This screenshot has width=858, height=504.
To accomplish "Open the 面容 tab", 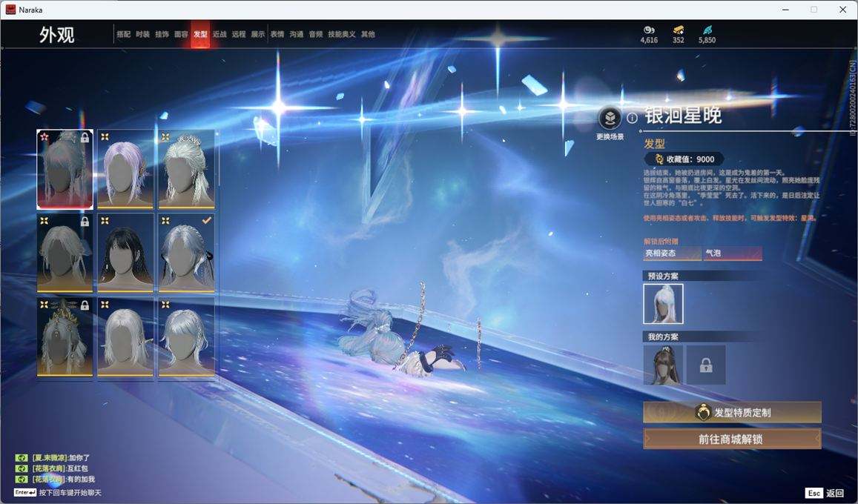I will pos(181,34).
